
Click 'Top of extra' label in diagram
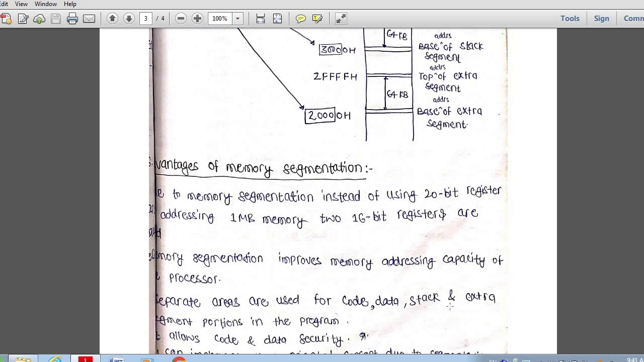click(x=448, y=76)
